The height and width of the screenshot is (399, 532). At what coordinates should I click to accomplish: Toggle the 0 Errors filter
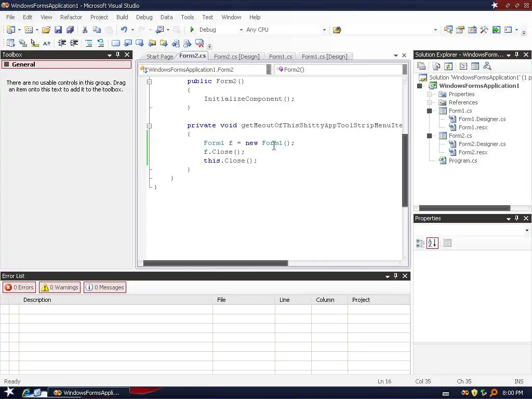pos(19,287)
